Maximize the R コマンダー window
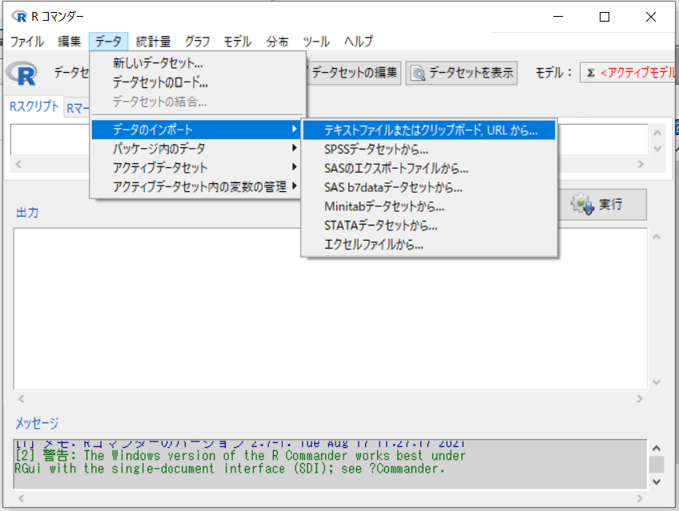 pyautogui.click(x=605, y=17)
